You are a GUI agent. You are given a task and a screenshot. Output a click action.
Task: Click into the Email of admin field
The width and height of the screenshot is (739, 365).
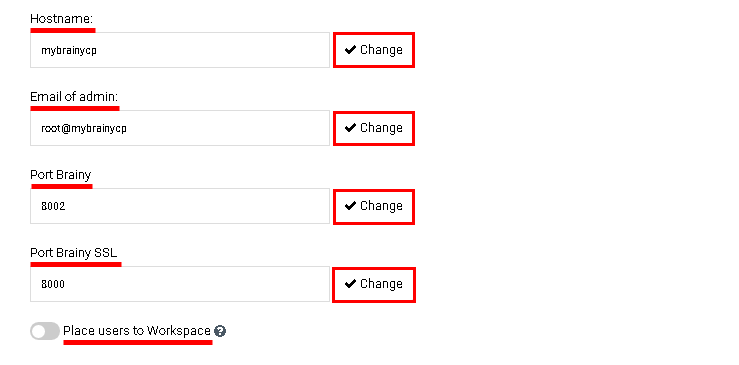[x=180, y=128]
